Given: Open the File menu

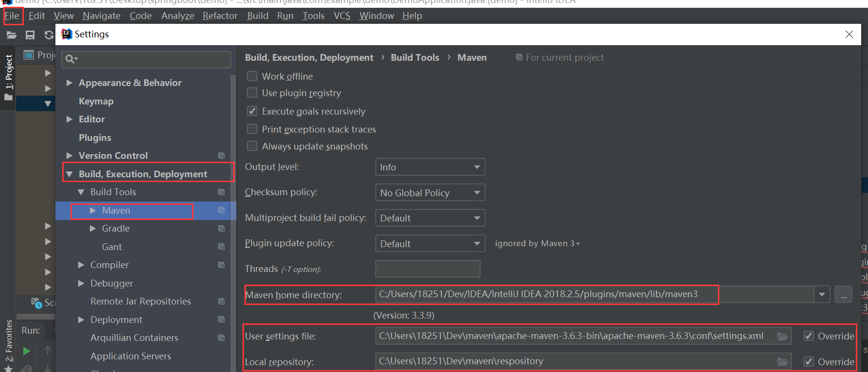Looking at the screenshot, I should 12,16.
